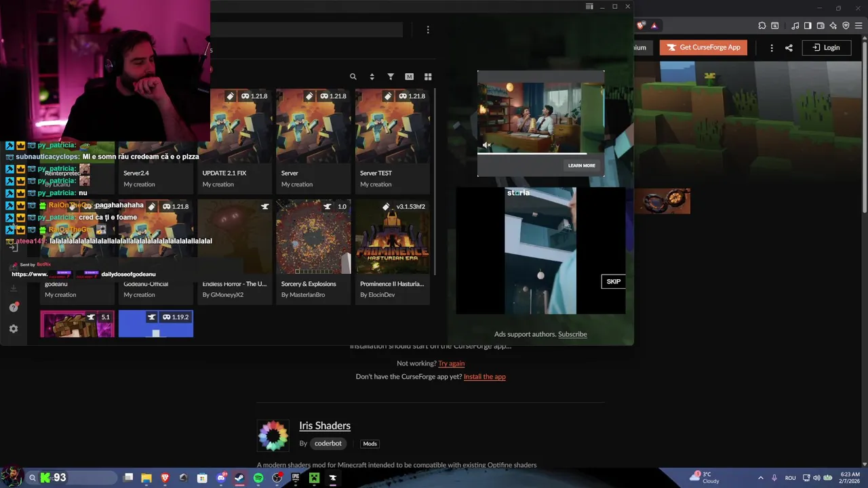
Task: Skip the storia ad
Action: coord(614,281)
